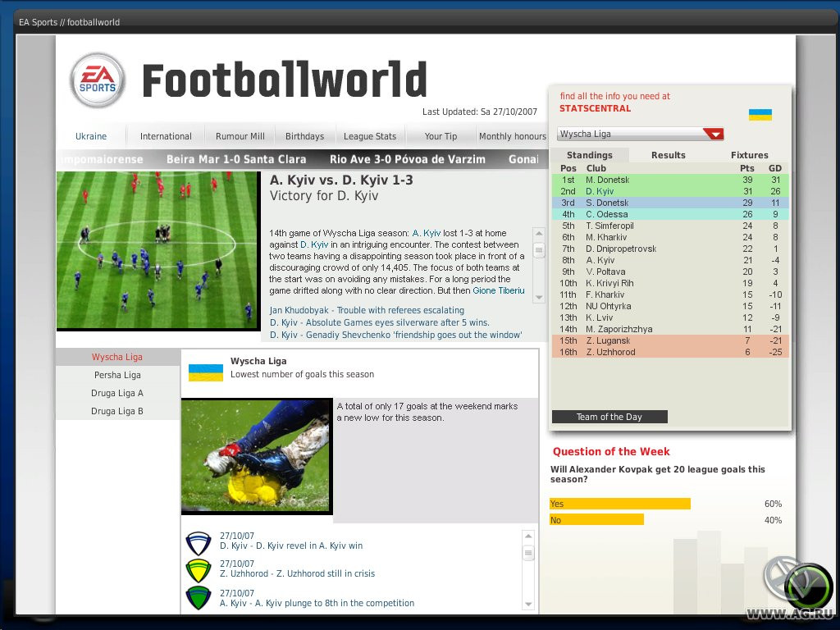This screenshot has width=840, height=630.
Task: Select Druga Liga A
Action: [x=117, y=393]
